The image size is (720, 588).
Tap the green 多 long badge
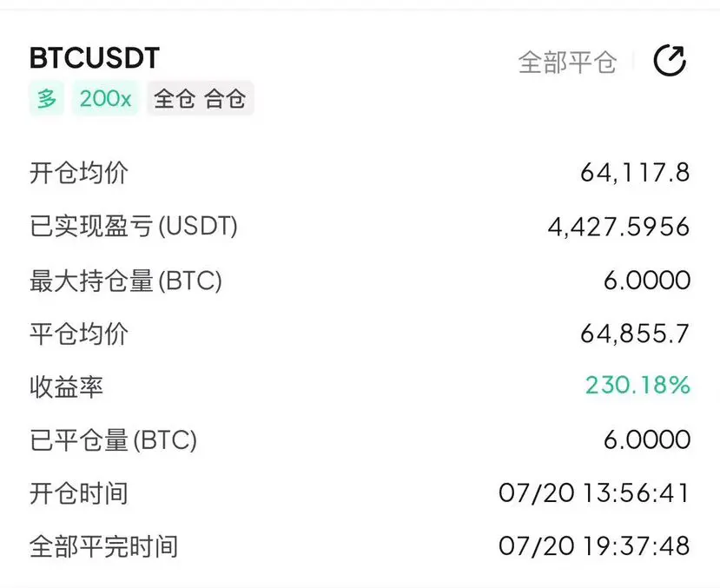47,98
